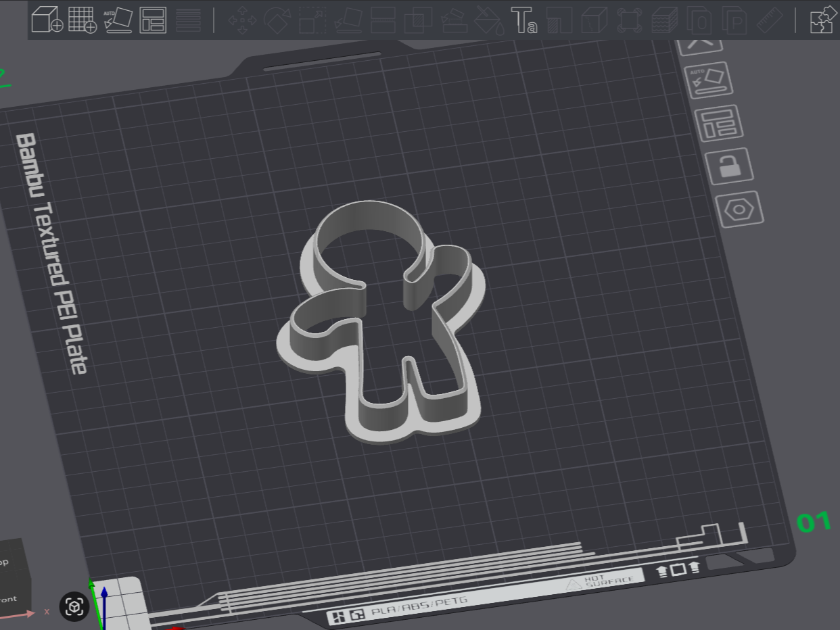The width and height of the screenshot is (840, 630).
Task: Select the Cut tool
Action: tap(383, 20)
